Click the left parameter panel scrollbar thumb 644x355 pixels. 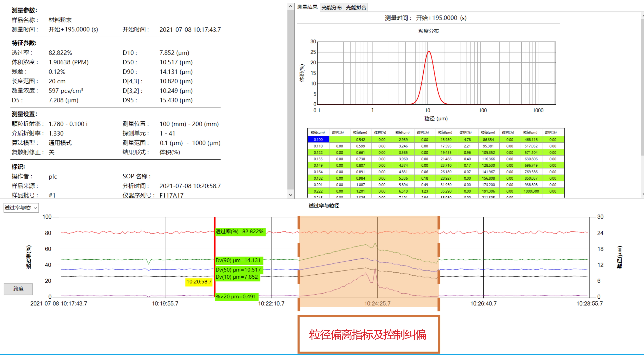(290, 100)
